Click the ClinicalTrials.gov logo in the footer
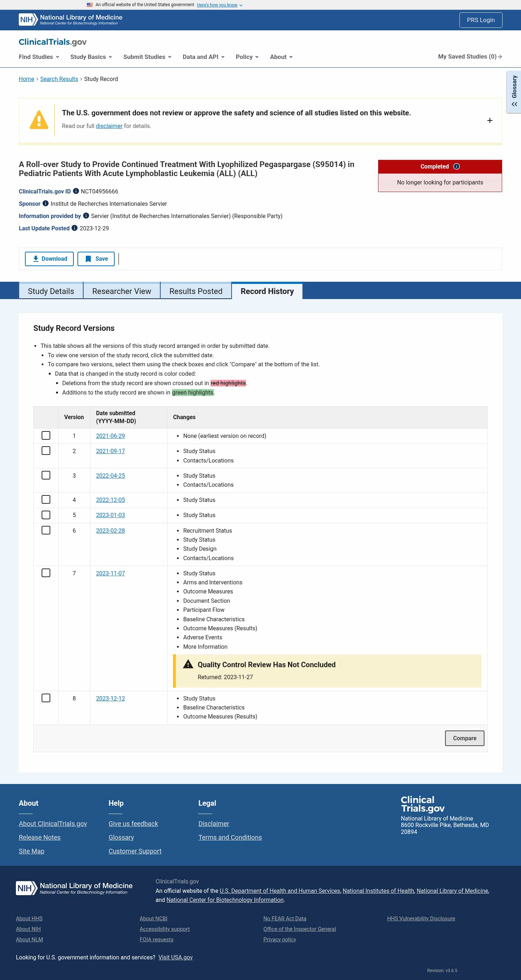Image resolution: width=521 pixels, height=980 pixels. click(x=423, y=804)
